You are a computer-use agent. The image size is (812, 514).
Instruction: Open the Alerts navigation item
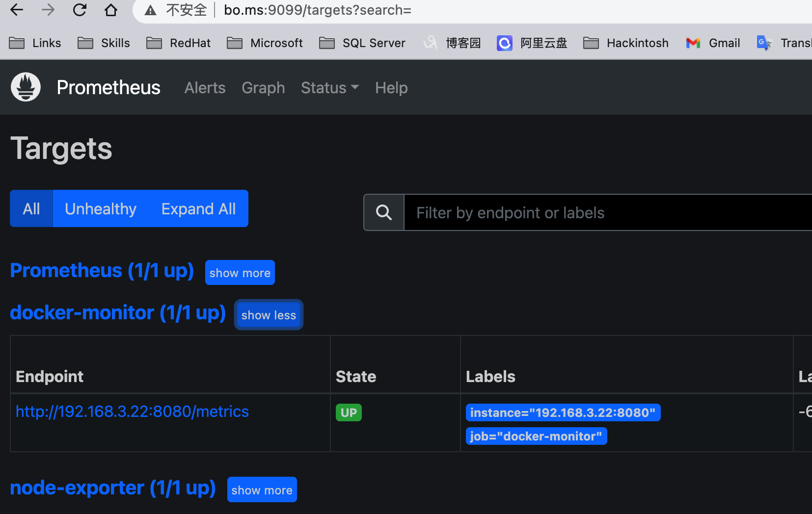(205, 88)
